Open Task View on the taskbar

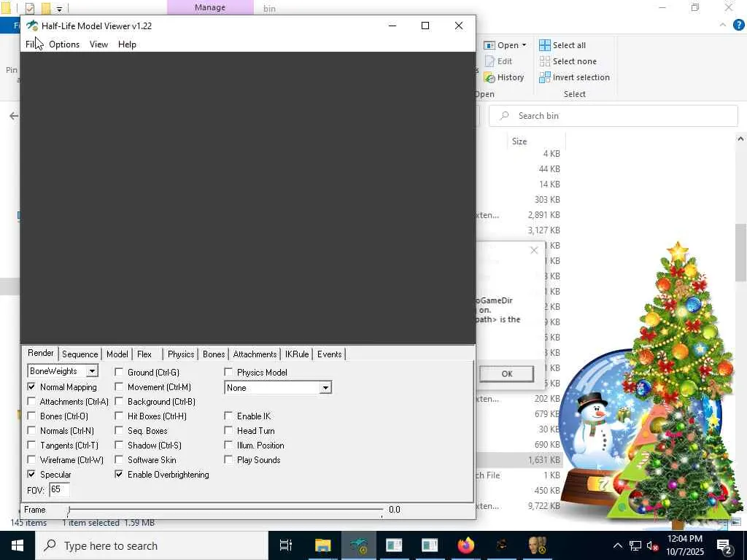coord(286,545)
